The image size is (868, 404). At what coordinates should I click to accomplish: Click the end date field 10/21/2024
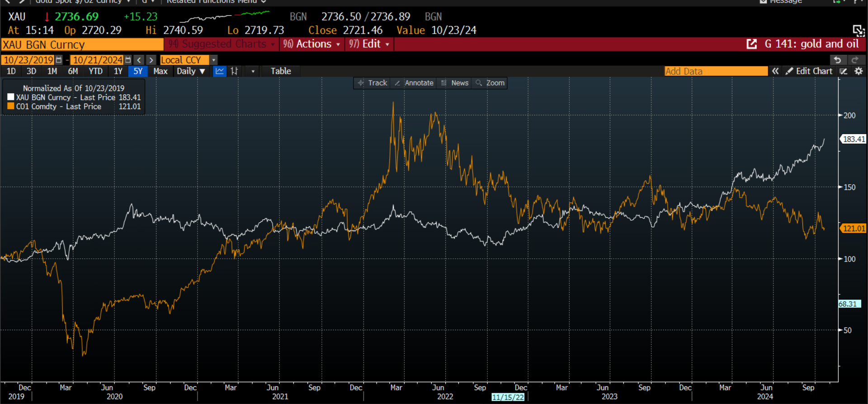(98, 60)
